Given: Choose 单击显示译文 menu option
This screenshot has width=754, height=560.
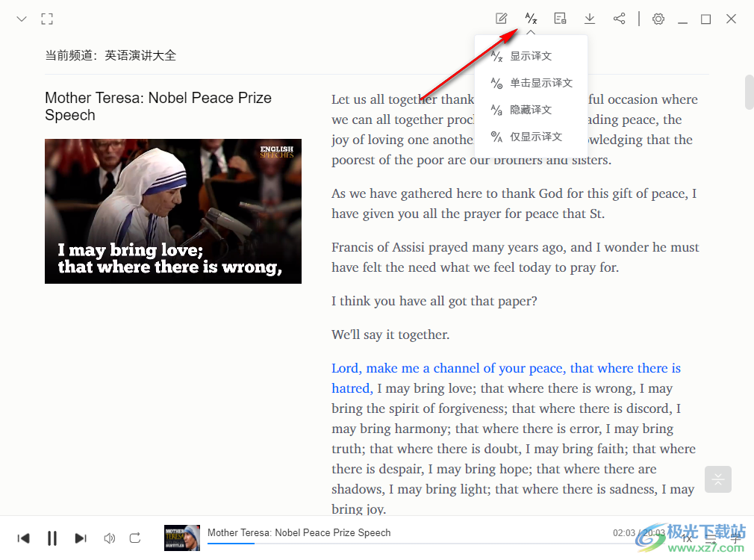Looking at the screenshot, I should click(540, 83).
